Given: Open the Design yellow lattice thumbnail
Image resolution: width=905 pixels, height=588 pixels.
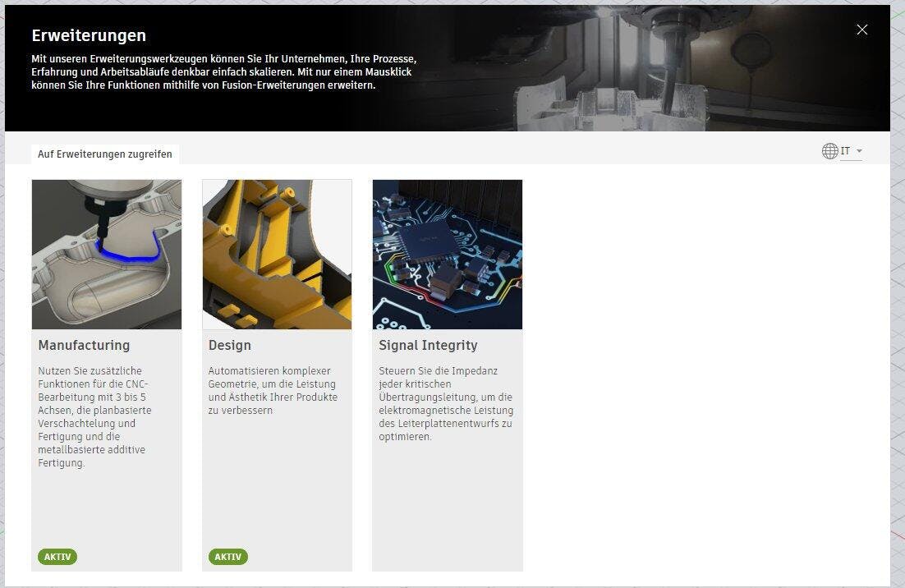Looking at the screenshot, I should 277,255.
